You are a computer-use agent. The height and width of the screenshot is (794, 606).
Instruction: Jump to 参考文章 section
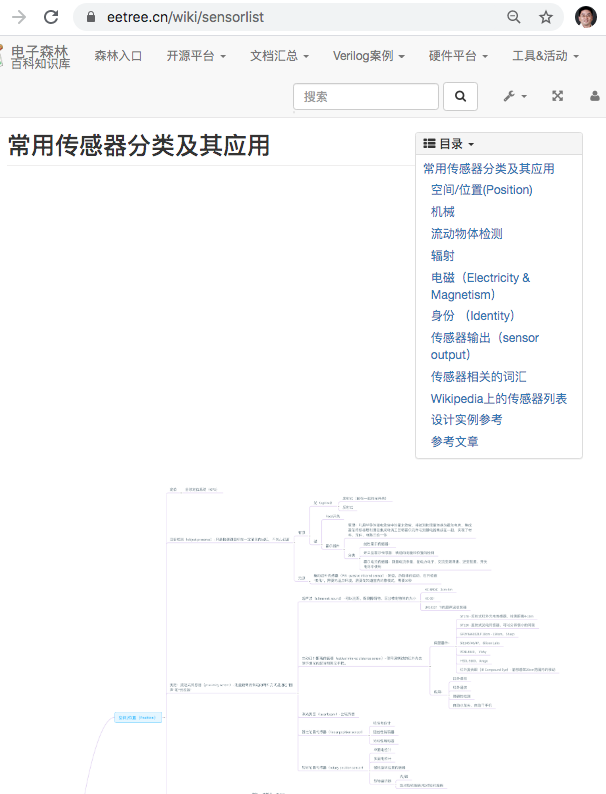[454, 442]
